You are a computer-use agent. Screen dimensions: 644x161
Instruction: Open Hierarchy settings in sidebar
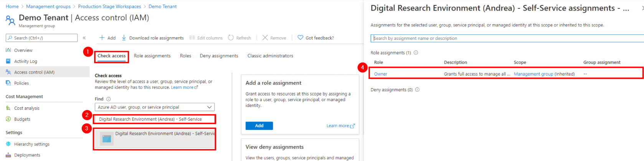(32, 144)
